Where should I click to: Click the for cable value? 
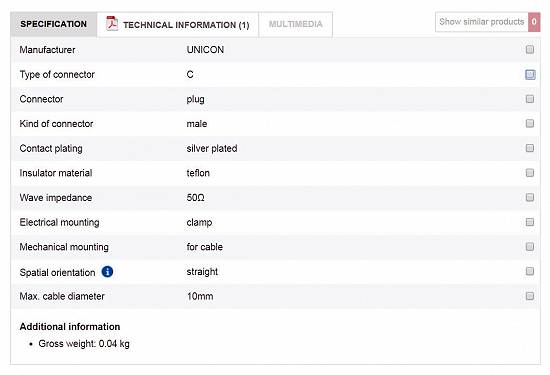point(204,247)
